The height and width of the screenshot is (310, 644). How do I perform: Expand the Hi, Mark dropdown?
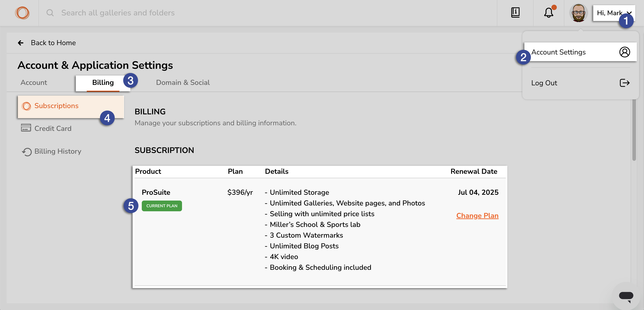point(614,13)
